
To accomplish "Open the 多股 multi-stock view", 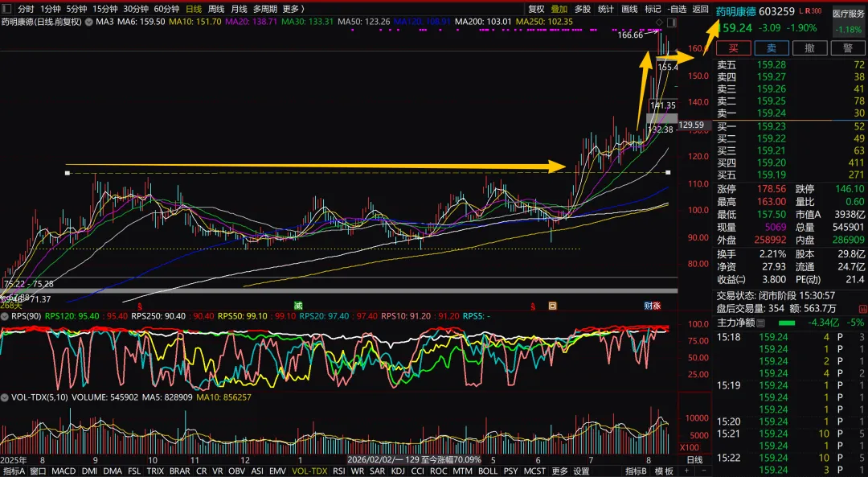I will [583, 9].
